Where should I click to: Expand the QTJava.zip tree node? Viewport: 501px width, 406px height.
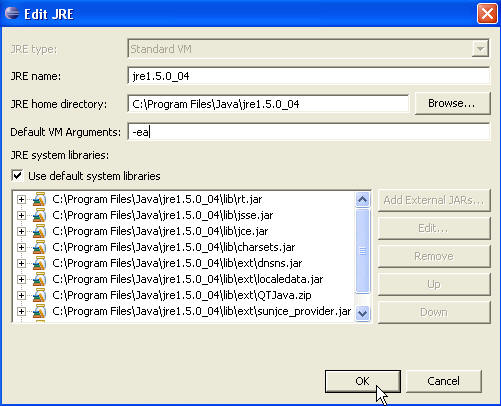21,295
